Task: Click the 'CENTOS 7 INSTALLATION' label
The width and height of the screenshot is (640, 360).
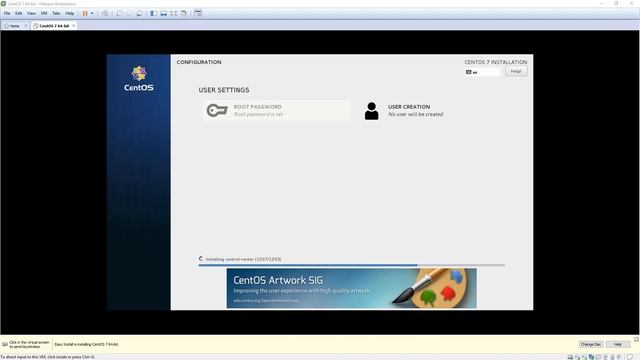Action: (496, 62)
